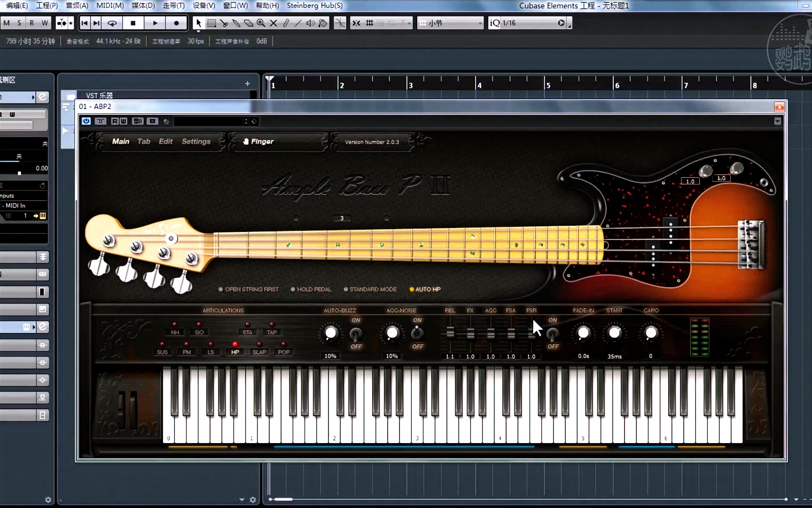812x508 pixels.
Task: Select the Mute X tool
Action: click(x=273, y=23)
